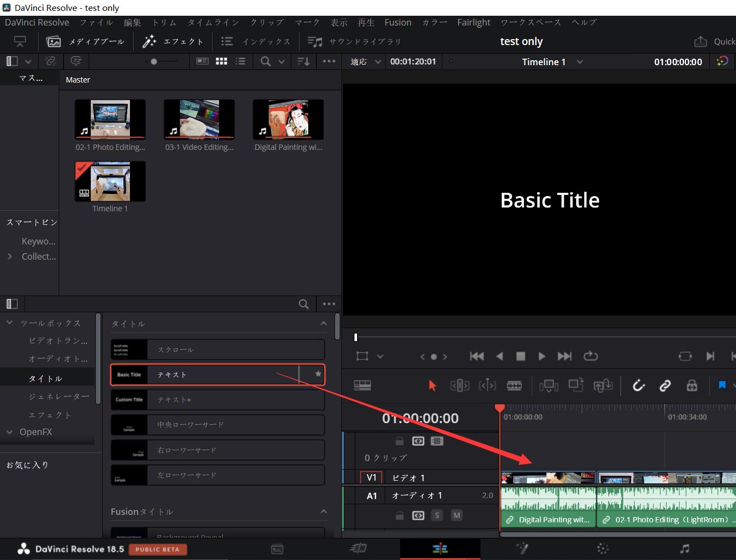Image resolution: width=736 pixels, height=560 pixels.
Task: Click the Insert Clip icon
Action: coord(548,386)
